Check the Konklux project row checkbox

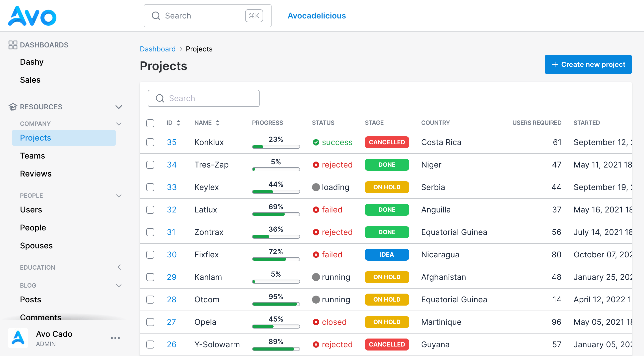click(x=150, y=142)
